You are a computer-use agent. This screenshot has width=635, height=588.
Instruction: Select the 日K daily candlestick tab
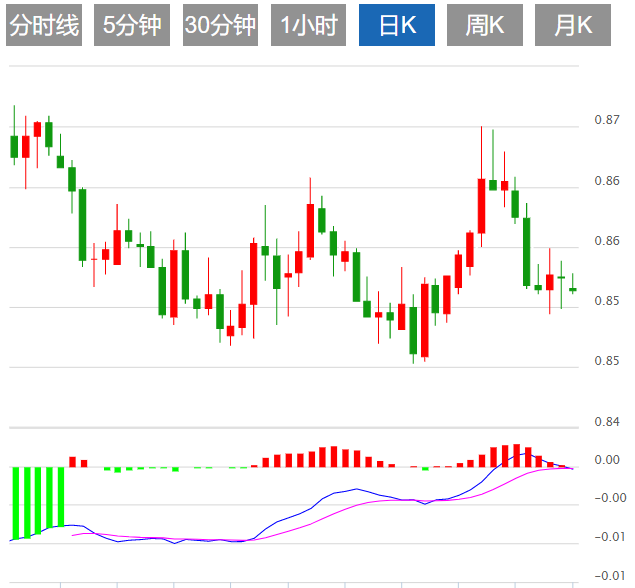(397, 25)
